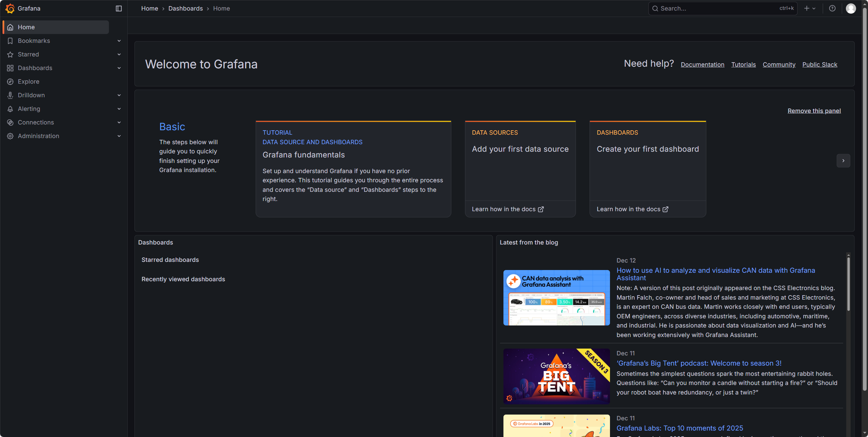Click the Explore compass icon
The width and height of the screenshot is (868, 437).
[x=10, y=82]
